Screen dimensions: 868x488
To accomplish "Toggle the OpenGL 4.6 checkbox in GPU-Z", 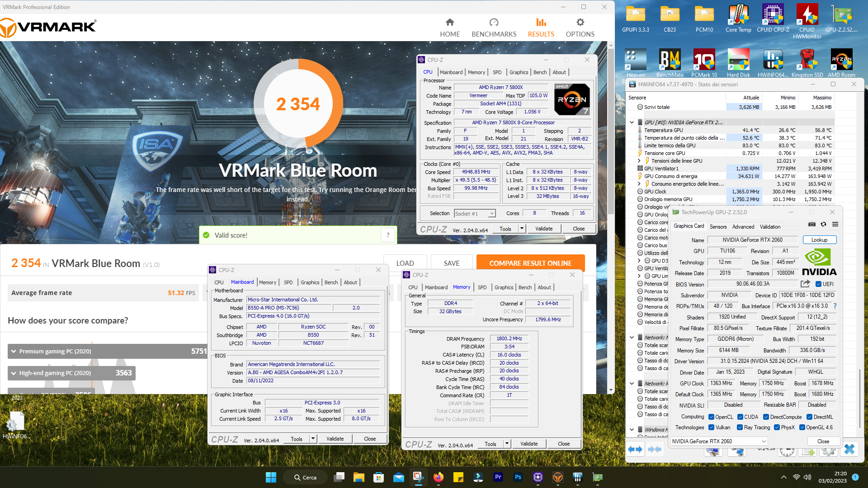I will click(802, 427).
